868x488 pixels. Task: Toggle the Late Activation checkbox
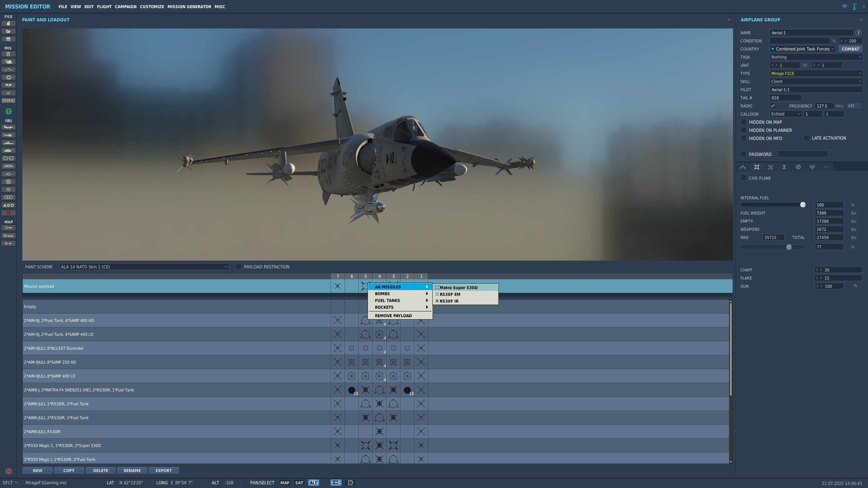[807, 138]
